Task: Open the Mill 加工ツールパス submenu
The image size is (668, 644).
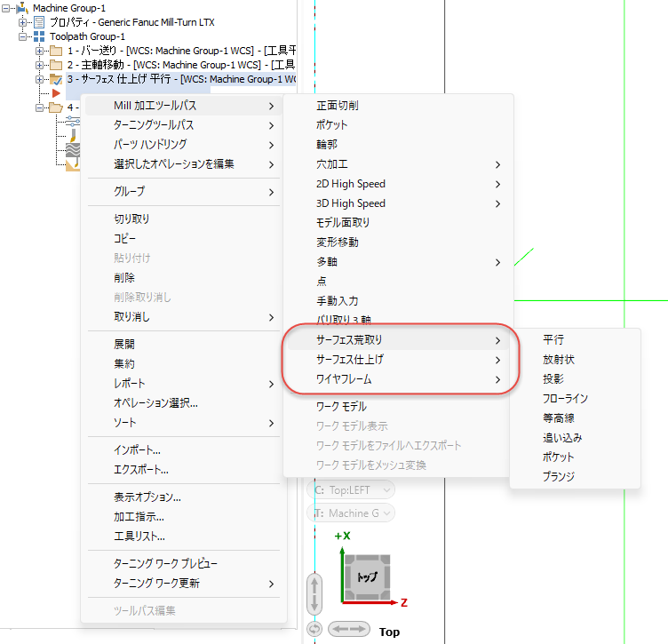Action: [x=184, y=106]
